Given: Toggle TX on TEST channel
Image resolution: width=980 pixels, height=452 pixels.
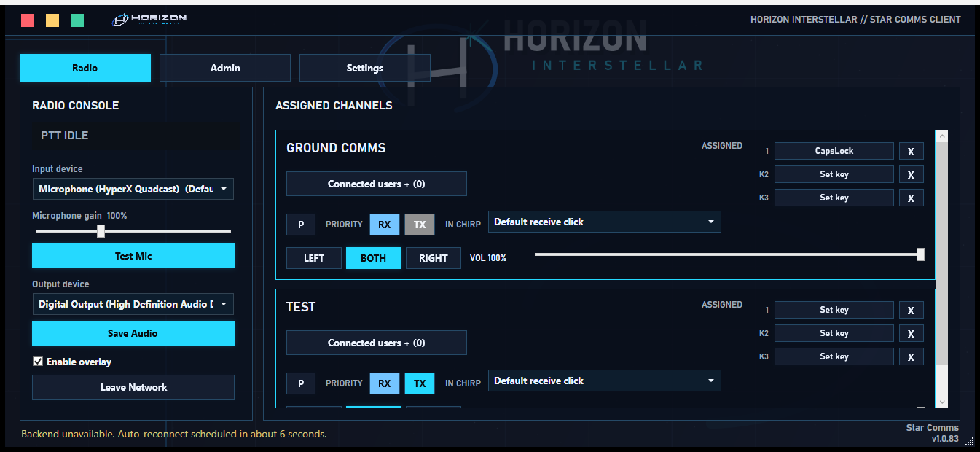Looking at the screenshot, I should point(420,383).
